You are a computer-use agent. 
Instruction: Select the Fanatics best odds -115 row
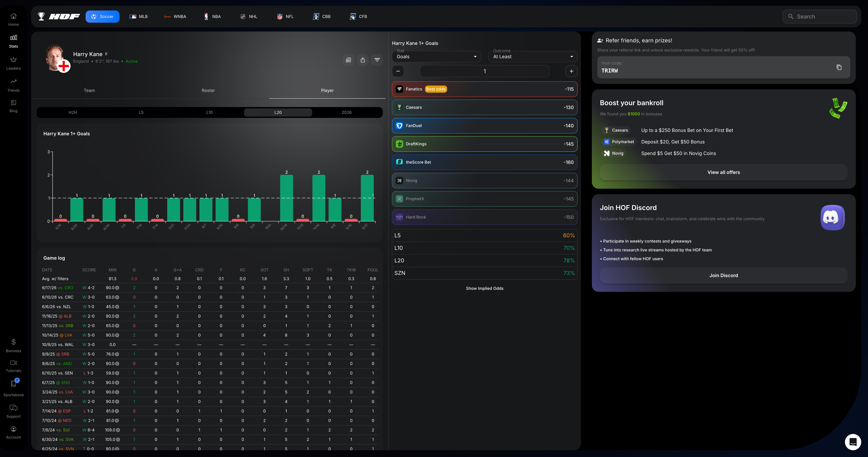(x=485, y=89)
